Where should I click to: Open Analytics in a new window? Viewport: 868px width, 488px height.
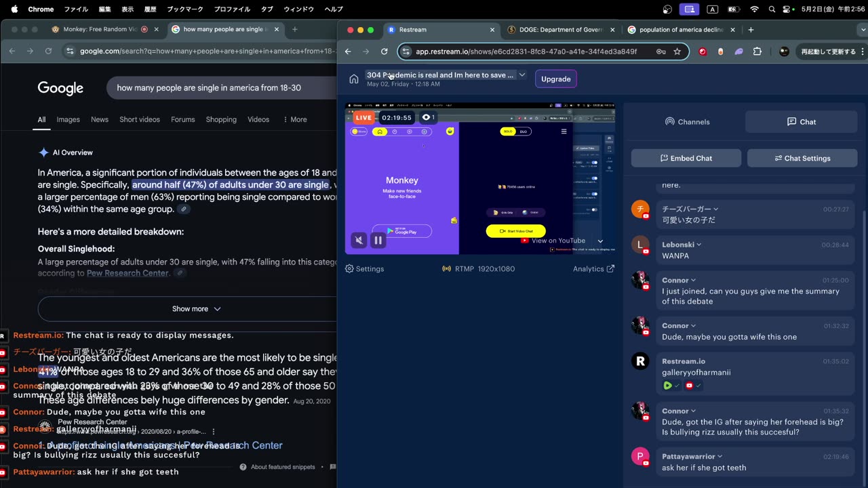pos(593,269)
